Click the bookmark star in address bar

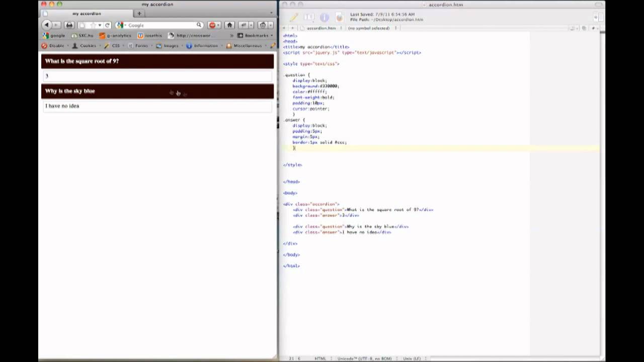[93, 25]
